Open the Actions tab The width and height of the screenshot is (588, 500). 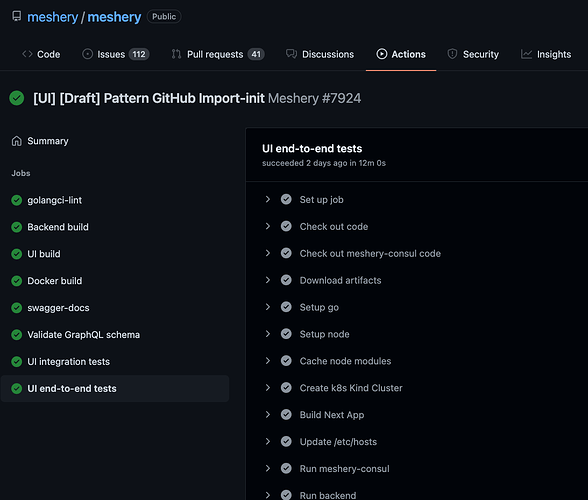(x=401, y=54)
